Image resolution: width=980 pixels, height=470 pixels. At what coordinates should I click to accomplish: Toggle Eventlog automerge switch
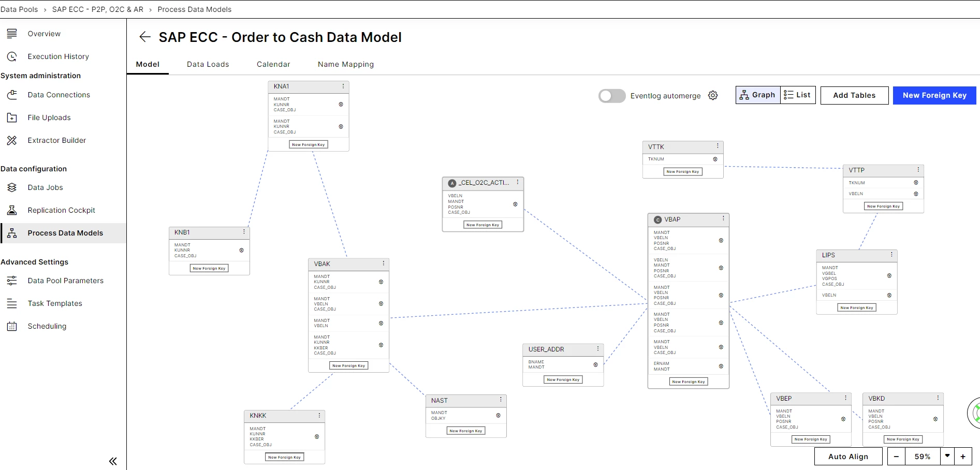coord(612,96)
